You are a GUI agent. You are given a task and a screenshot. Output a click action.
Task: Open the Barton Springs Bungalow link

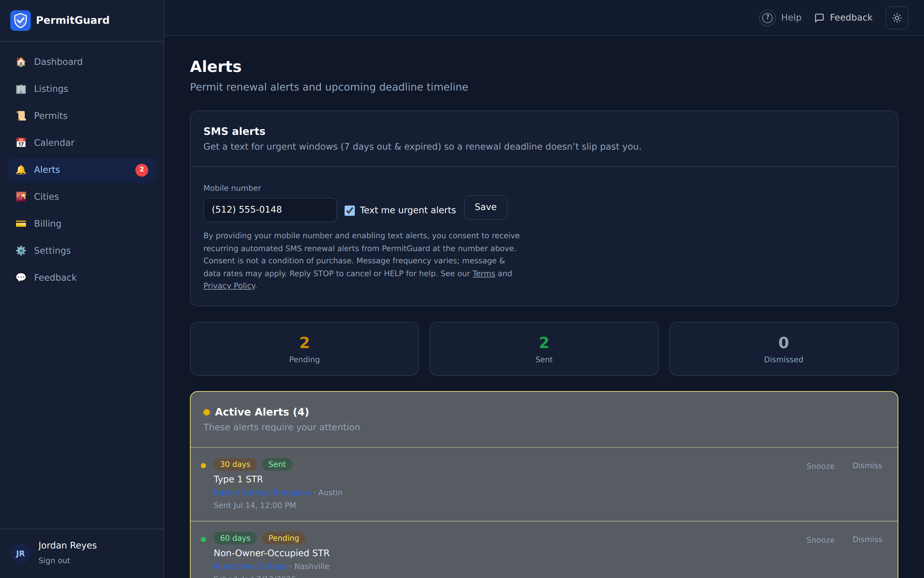click(x=262, y=493)
